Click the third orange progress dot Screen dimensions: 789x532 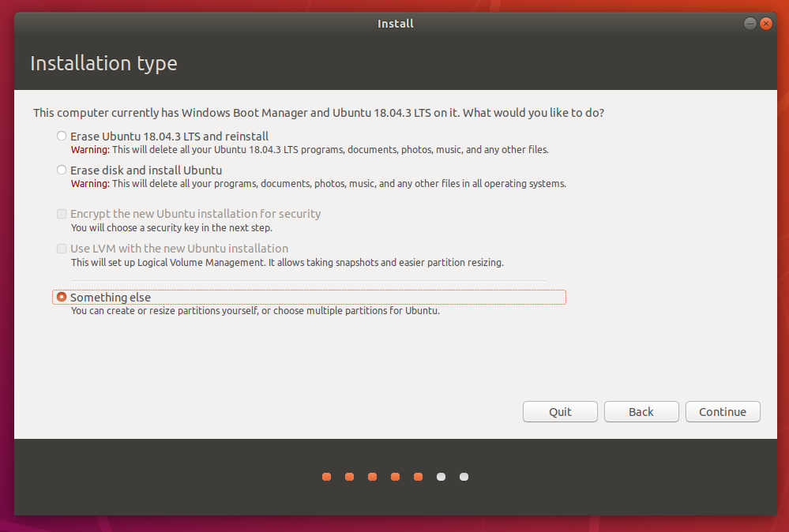tap(372, 477)
